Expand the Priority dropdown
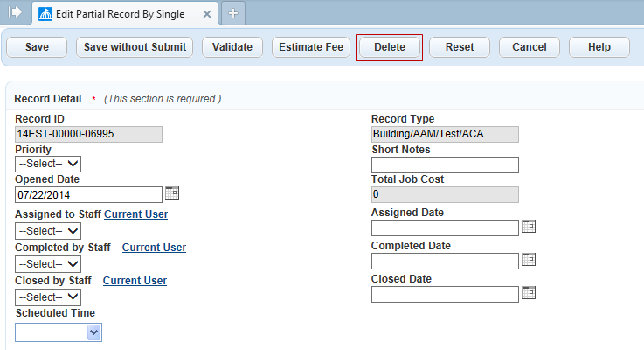 pos(48,164)
